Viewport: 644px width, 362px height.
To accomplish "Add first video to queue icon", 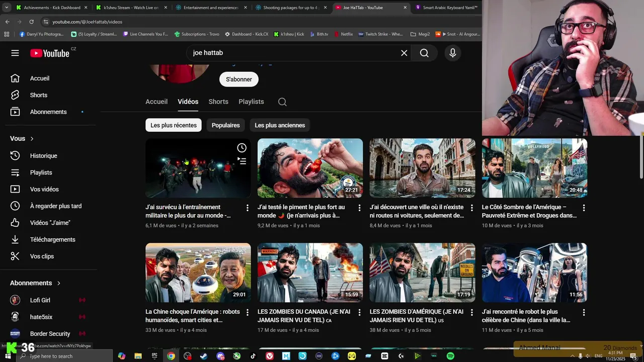I will click(x=242, y=161).
